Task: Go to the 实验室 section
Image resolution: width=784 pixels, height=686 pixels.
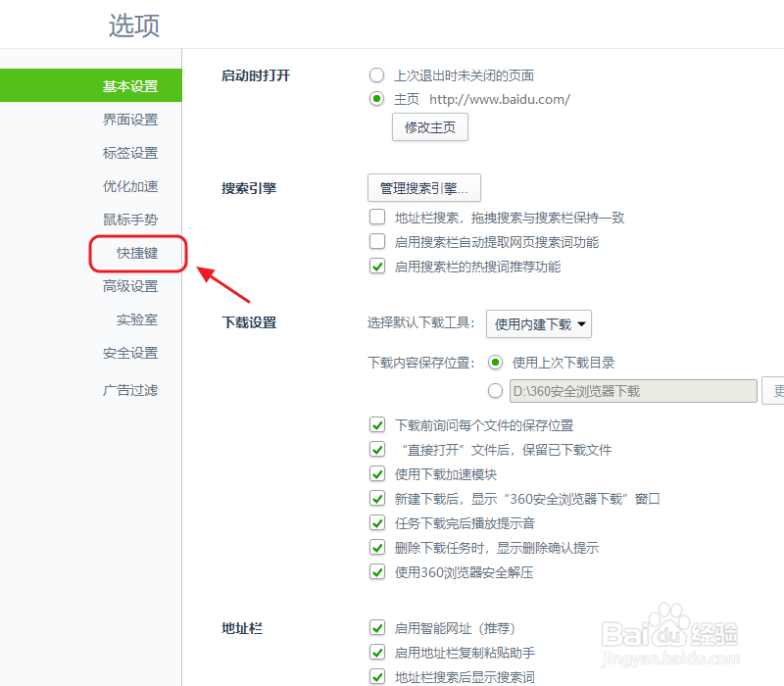Action: click(x=137, y=320)
